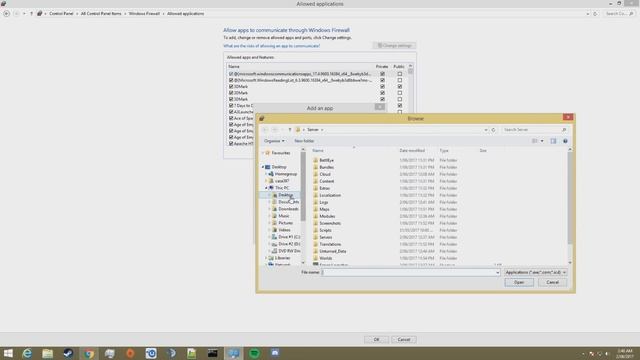The width and height of the screenshot is (640, 360).
Task: Open the address bar history dropdown in Browse
Action: pyautogui.click(x=486, y=130)
